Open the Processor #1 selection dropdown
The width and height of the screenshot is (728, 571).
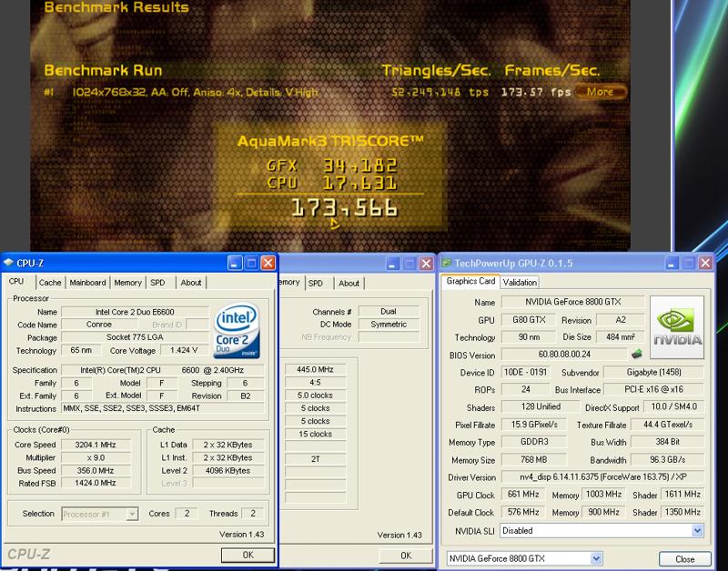click(x=100, y=514)
